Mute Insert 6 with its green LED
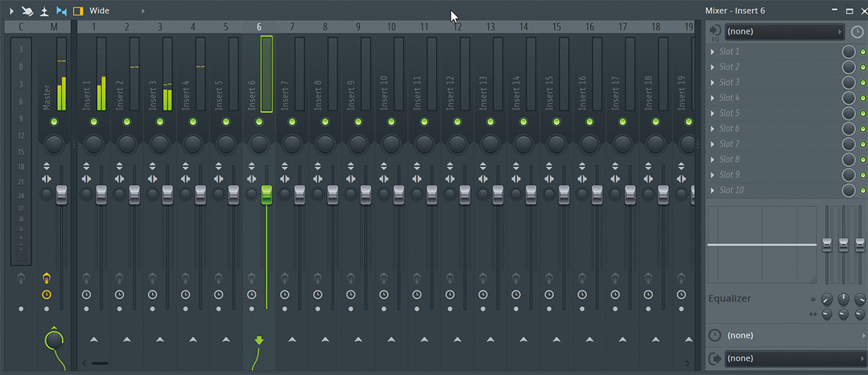 [259, 122]
